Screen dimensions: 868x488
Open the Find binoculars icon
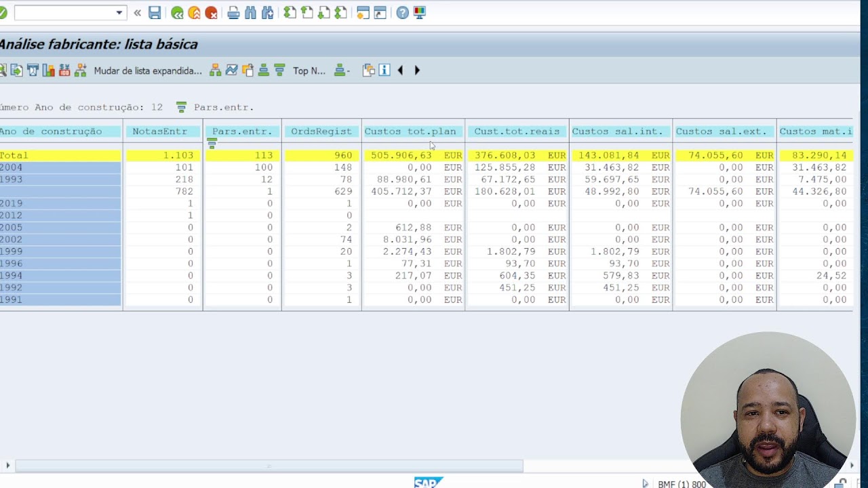[x=250, y=13]
